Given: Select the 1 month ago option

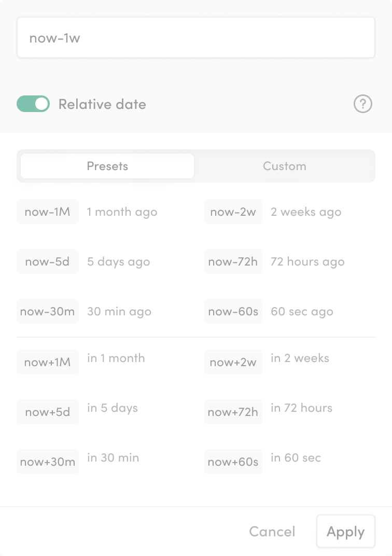Looking at the screenshot, I should (122, 212).
